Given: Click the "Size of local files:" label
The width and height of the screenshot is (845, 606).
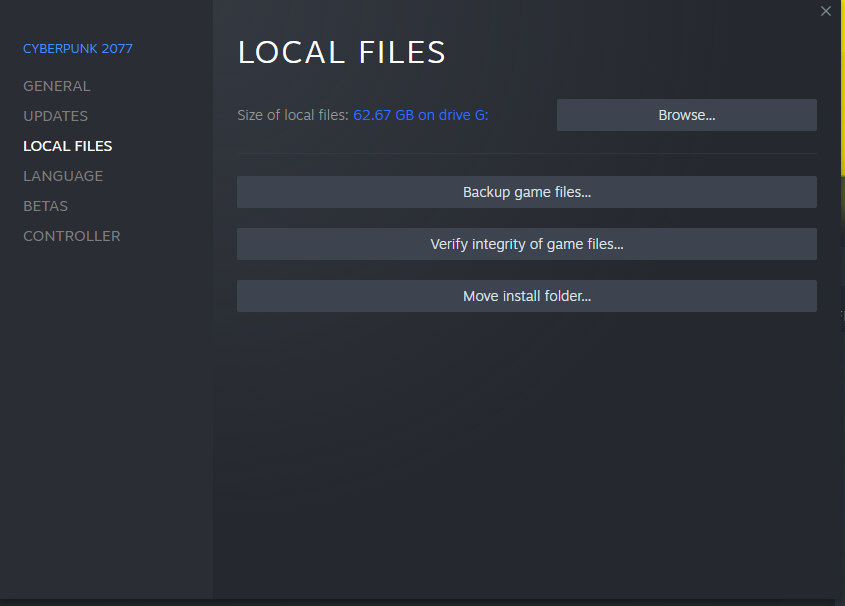Looking at the screenshot, I should (293, 115).
